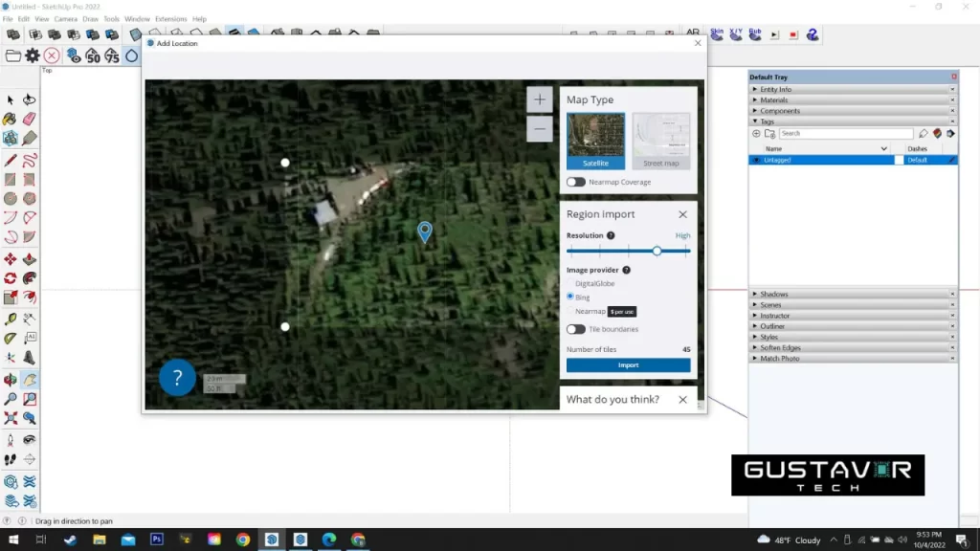
Task: Open the settings gear in the toolbar
Action: point(33,55)
